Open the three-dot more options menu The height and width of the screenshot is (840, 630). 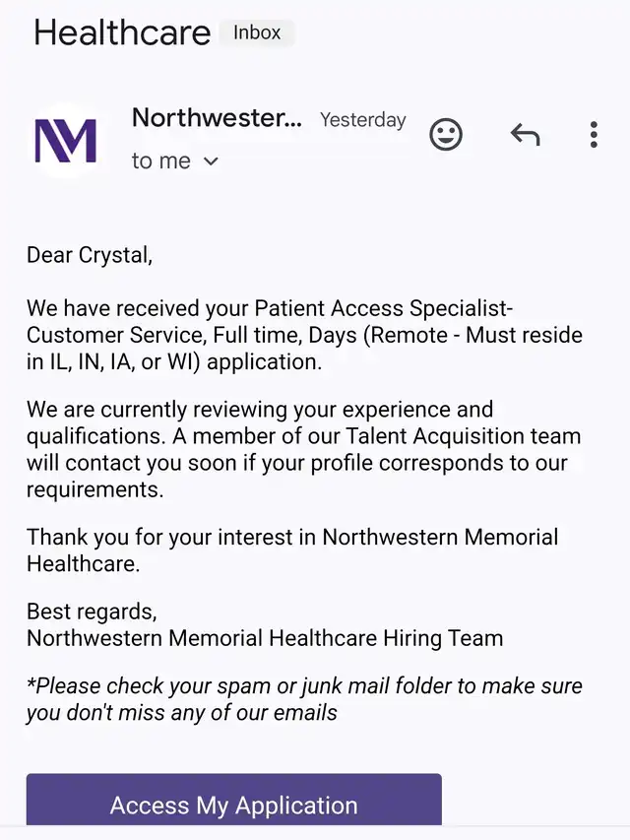(594, 135)
